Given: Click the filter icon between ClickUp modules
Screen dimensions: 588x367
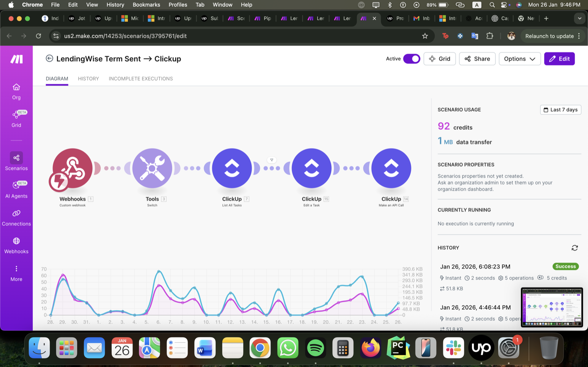Looking at the screenshot, I should (272, 160).
